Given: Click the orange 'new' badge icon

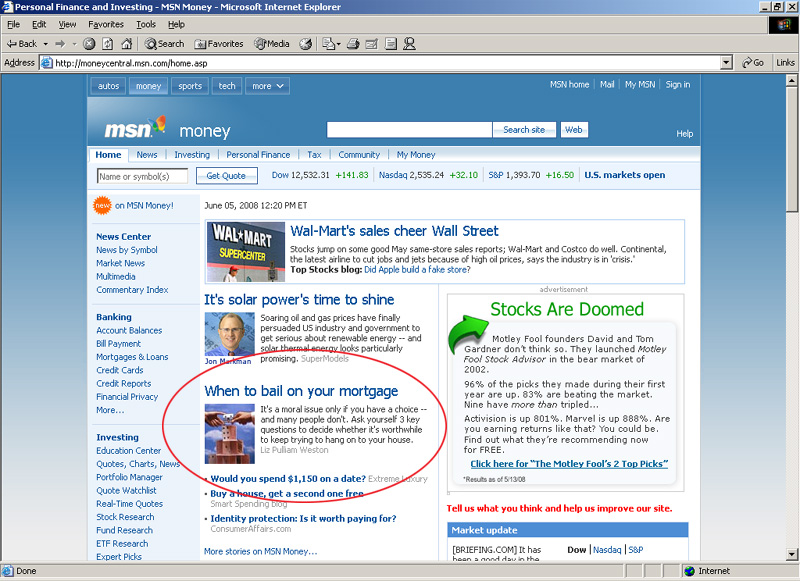Looking at the screenshot, I should click(x=102, y=206).
